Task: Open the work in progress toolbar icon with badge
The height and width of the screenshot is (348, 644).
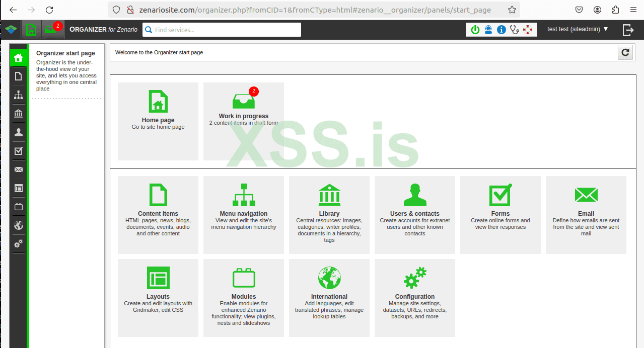Action: 53,30
